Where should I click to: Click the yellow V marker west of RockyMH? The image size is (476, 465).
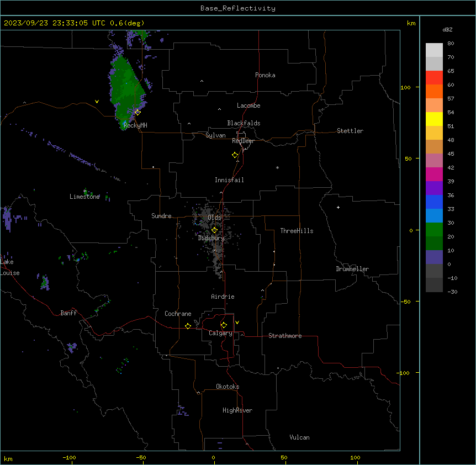[97, 102]
